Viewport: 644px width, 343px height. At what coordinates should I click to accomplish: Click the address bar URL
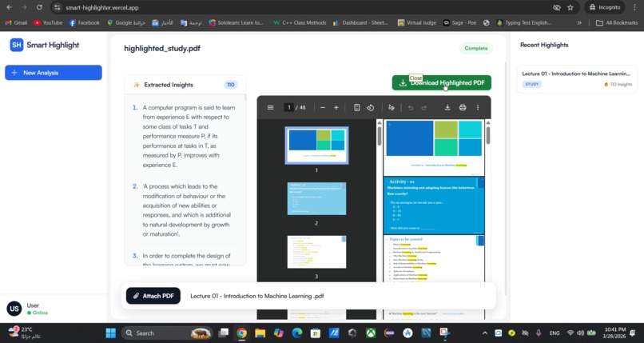coord(101,7)
